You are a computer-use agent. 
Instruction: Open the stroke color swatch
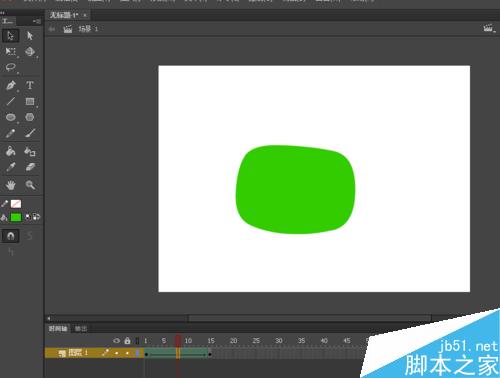[x=16, y=204]
